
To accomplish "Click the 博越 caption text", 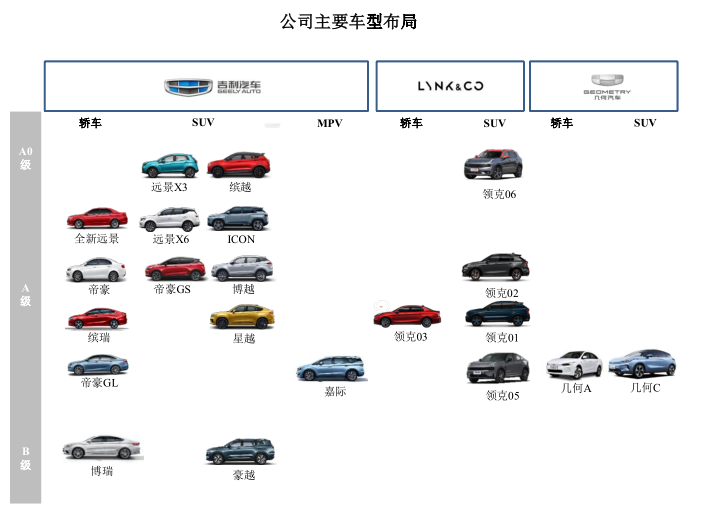I will 243,289.
